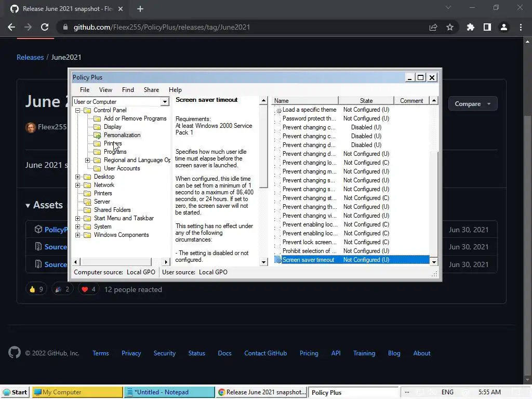This screenshot has width=532, height=399.
Task: Open the Security footer link
Action: pos(165,353)
